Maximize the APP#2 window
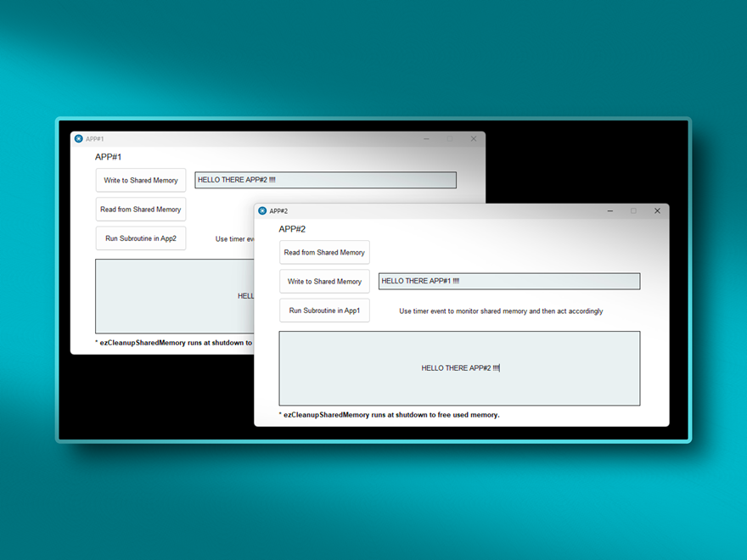Screen dimensions: 747x560 point(633,211)
